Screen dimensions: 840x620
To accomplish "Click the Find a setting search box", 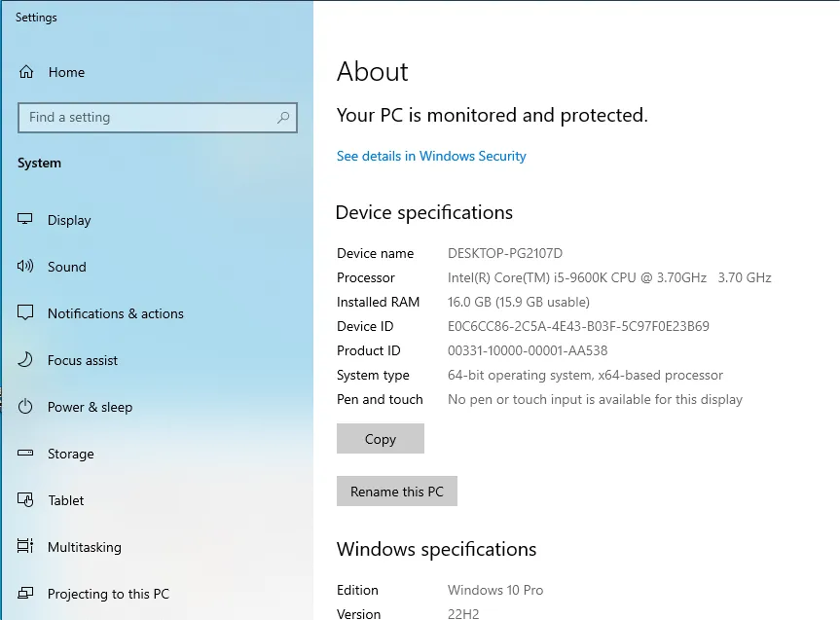I will (146, 118).
